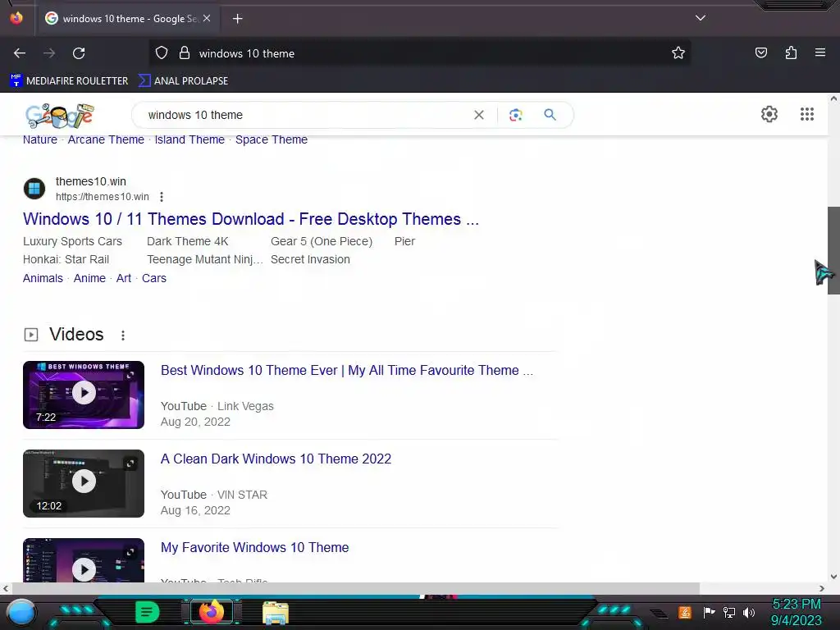Open more options for themes10.win result
The width and height of the screenshot is (840, 630).
pos(162,197)
